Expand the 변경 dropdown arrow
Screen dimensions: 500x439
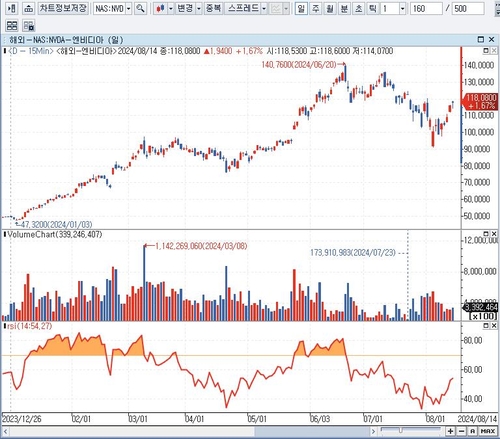pyautogui.click(x=199, y=8)
